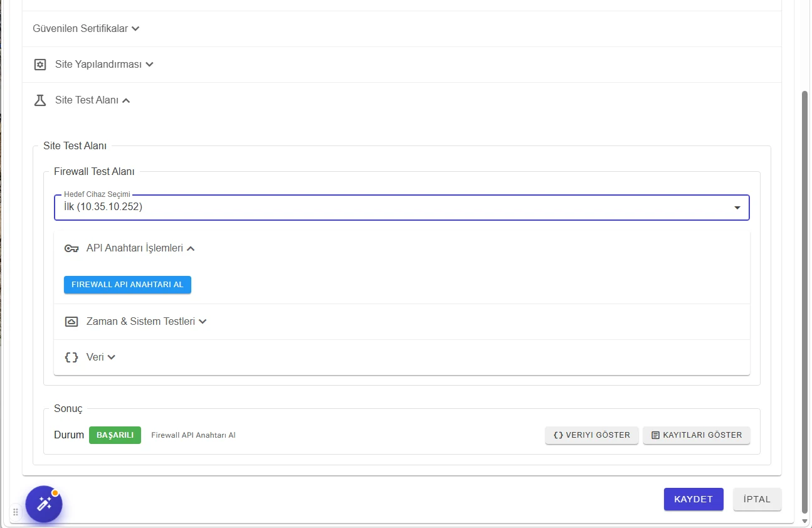The width and height of the screenshot is (812, 528).
Task: Click the Zaman & Sistem Testleri icon
Action: click(x=71, y=322)
